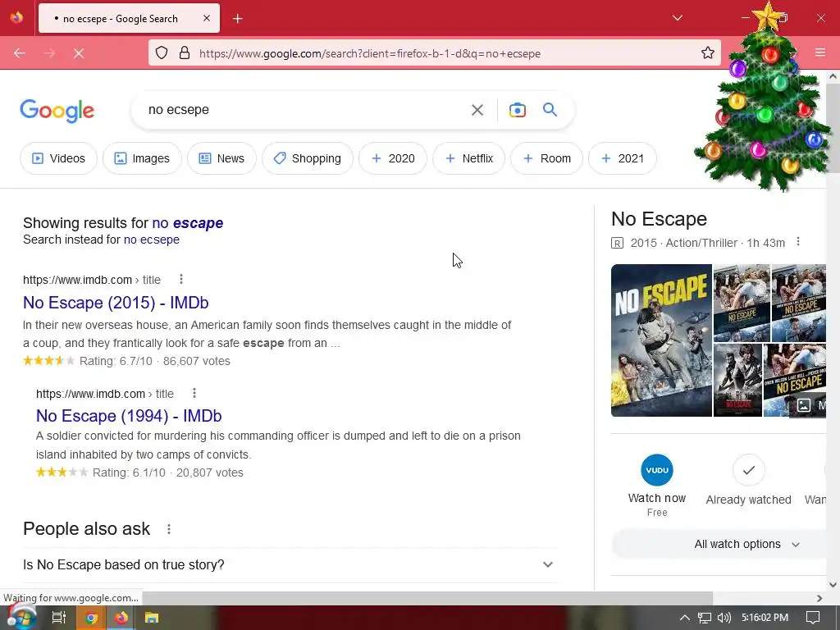Search instead for 'no ecsepe' link
The image size is (840, 630).
pos(152,240)
